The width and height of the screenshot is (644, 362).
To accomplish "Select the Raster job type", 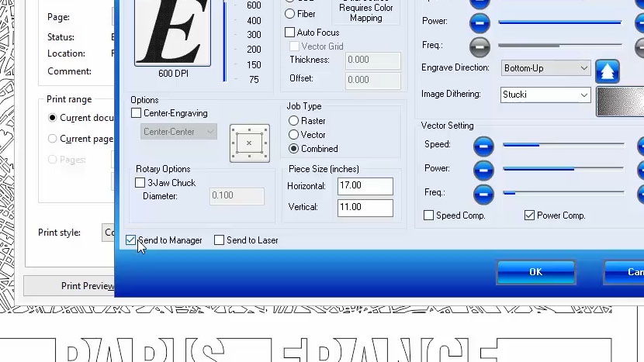I will pyautogui.click(x=293, y=121).
